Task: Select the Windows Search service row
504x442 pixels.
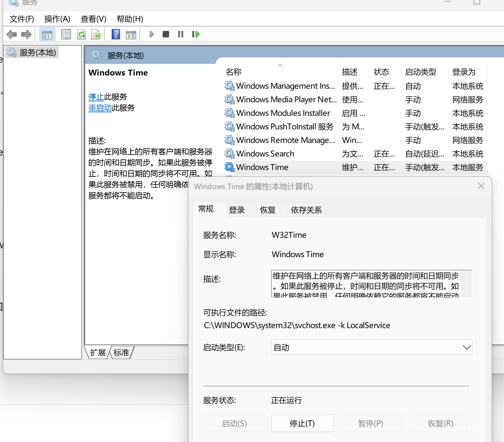Action: (356, 154)
